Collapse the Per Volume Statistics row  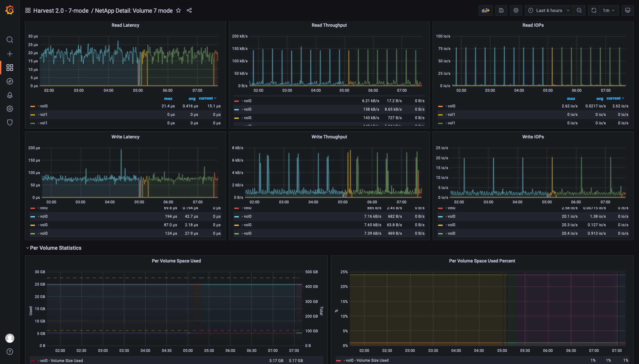point(55,248)
